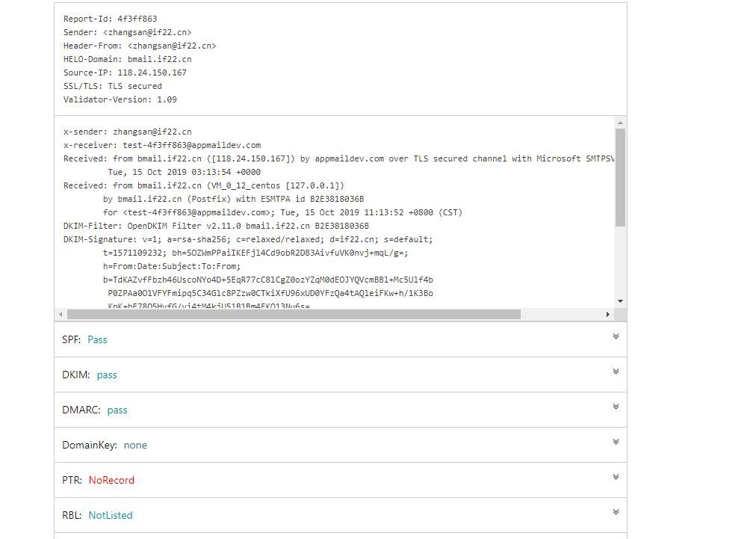Click the RBL row double-chevron icon
The image size is (756, 539).
coord(616,512)
